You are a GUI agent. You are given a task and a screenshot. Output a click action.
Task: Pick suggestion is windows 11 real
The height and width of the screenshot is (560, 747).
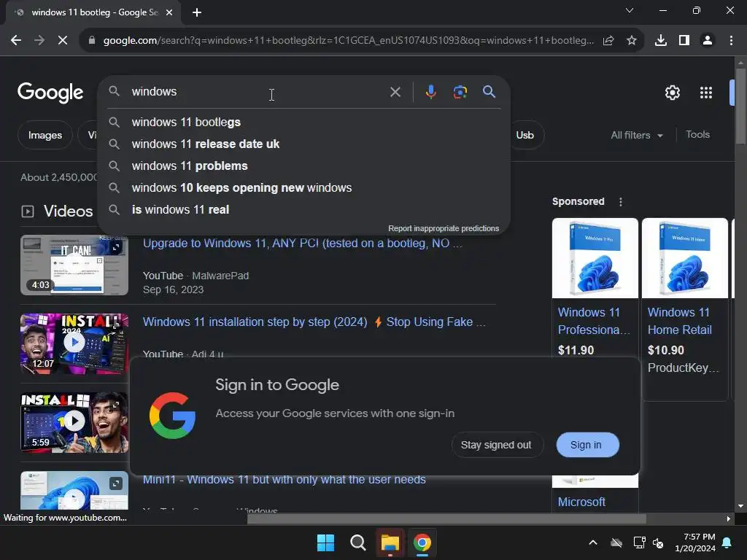coord(303,210)
